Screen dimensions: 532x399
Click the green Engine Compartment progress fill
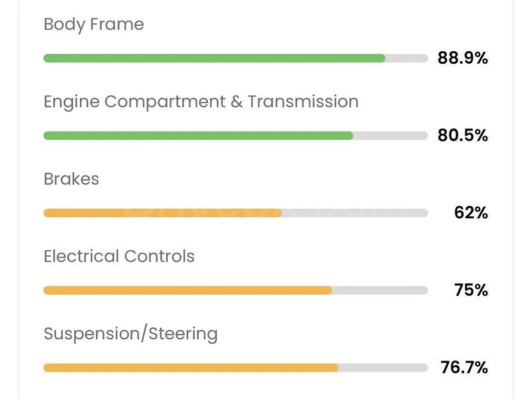(x=198, y=136)
